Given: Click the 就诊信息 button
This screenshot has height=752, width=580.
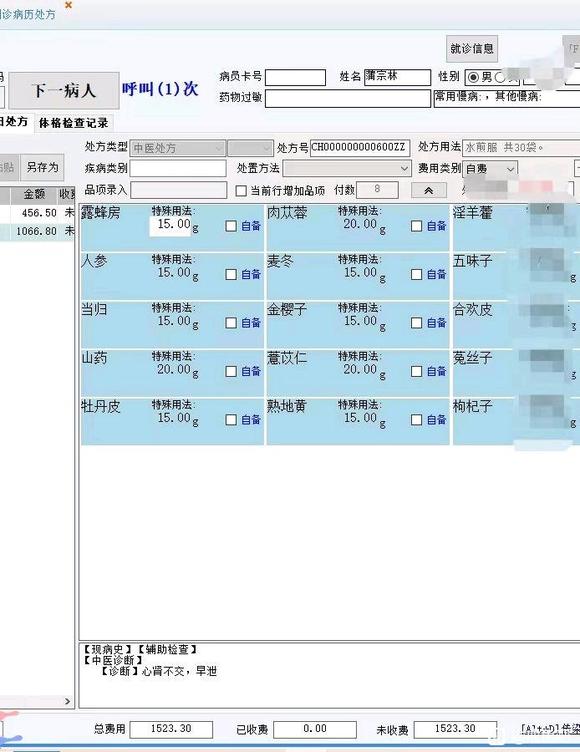Looking at the screenshot, I should click(x=472, y=48).
